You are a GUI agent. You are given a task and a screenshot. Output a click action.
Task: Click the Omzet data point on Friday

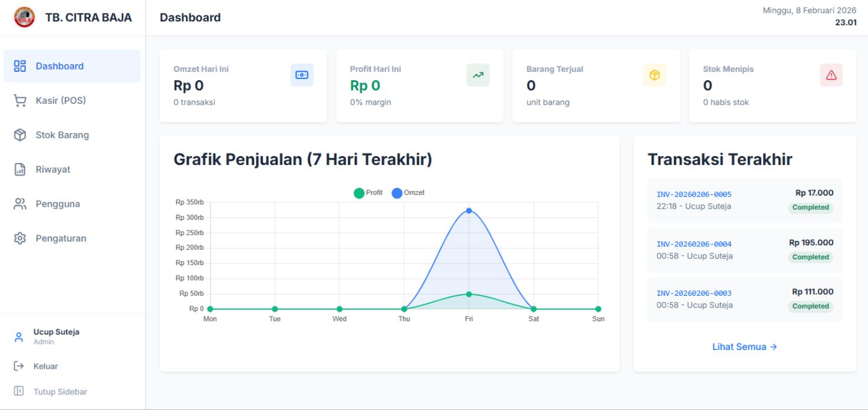[469, 210]
